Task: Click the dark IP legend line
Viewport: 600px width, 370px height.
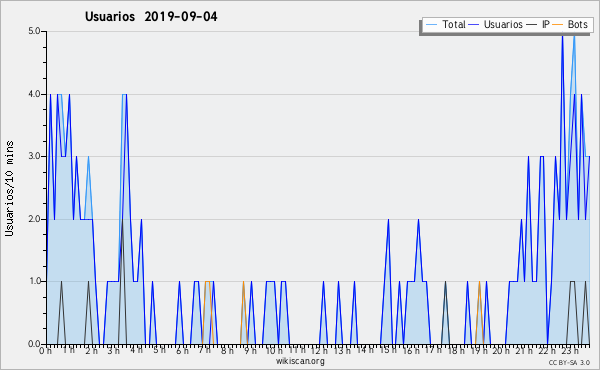Action: 532,25
